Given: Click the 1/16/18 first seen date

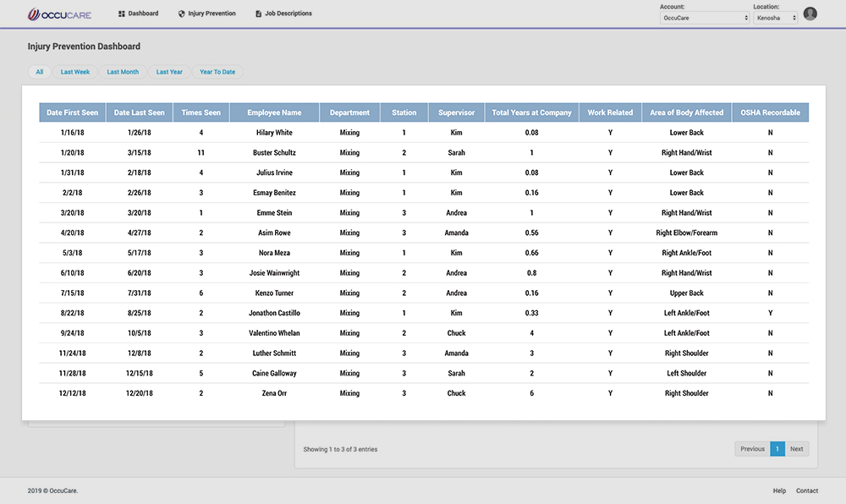Looking at the screenshot, I should click(x=72, y=133).
